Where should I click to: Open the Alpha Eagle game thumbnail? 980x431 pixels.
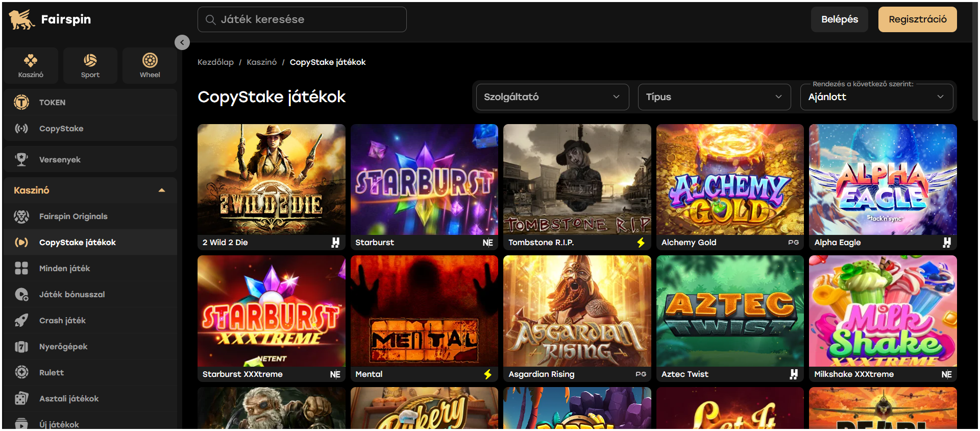[x=883, y=180]
